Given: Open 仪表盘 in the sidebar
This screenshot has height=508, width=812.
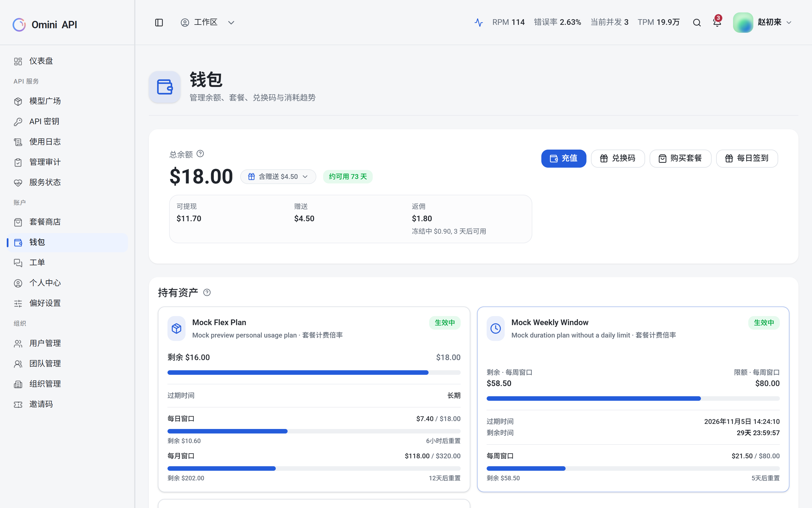Looking at the screenshot, I should tap(67, 61).
